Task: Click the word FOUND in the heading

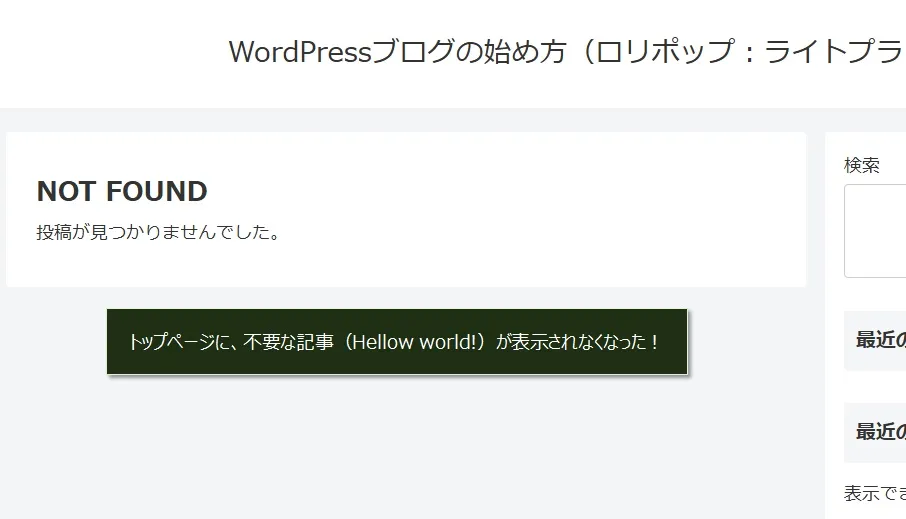Action: point(157,191)
